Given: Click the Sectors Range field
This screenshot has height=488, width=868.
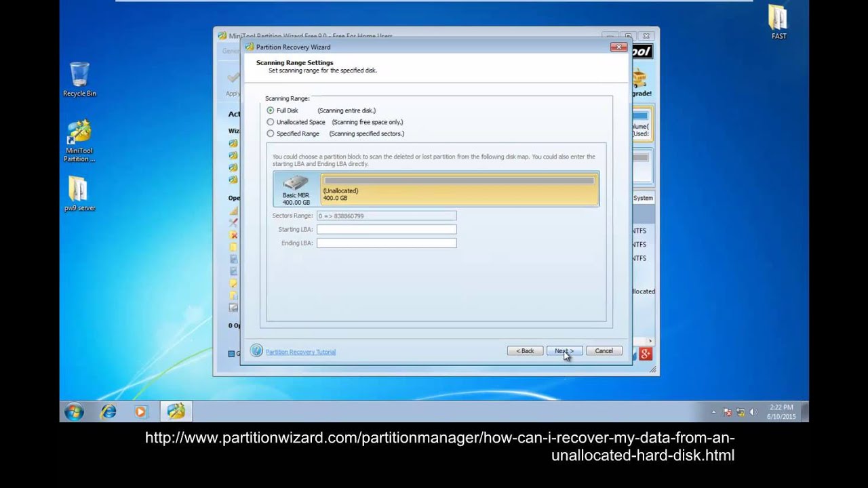Looking at the screenshot, I should click(387, 216).
